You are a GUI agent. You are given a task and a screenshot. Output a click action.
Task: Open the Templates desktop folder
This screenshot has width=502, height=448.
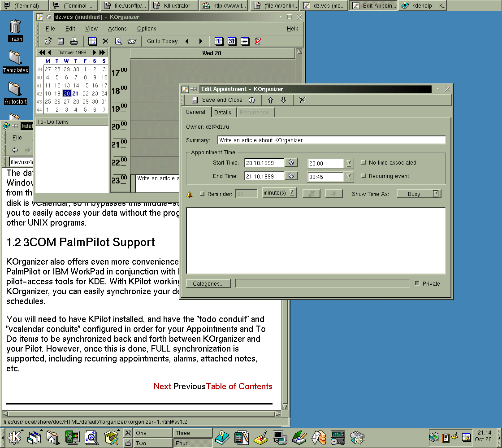coord(15,62)
